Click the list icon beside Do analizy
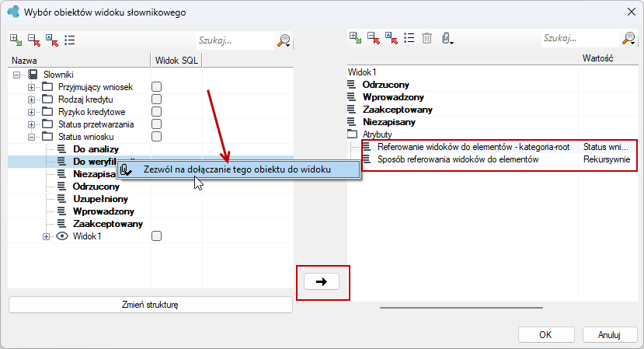The image size is (644, 349). (x=61, y=148)
